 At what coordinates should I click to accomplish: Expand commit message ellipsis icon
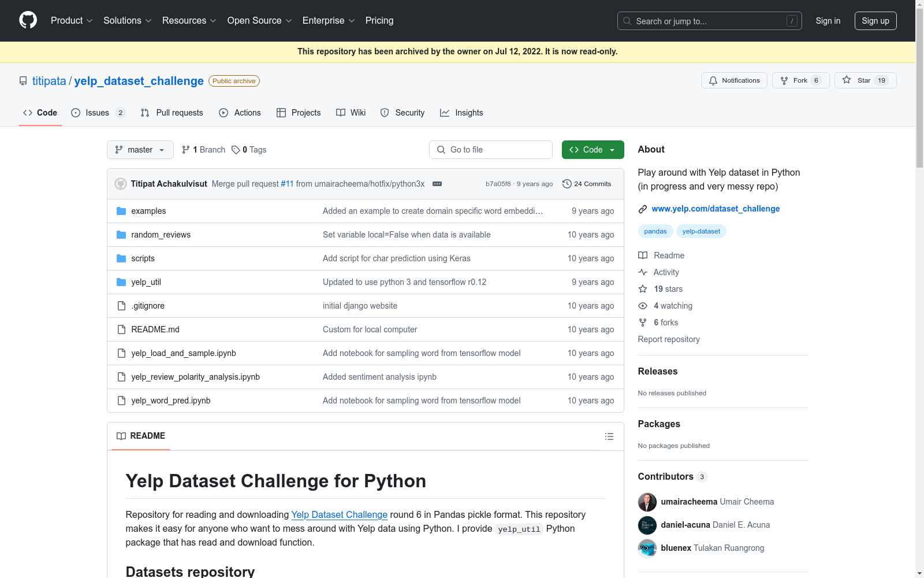[437, 184]
